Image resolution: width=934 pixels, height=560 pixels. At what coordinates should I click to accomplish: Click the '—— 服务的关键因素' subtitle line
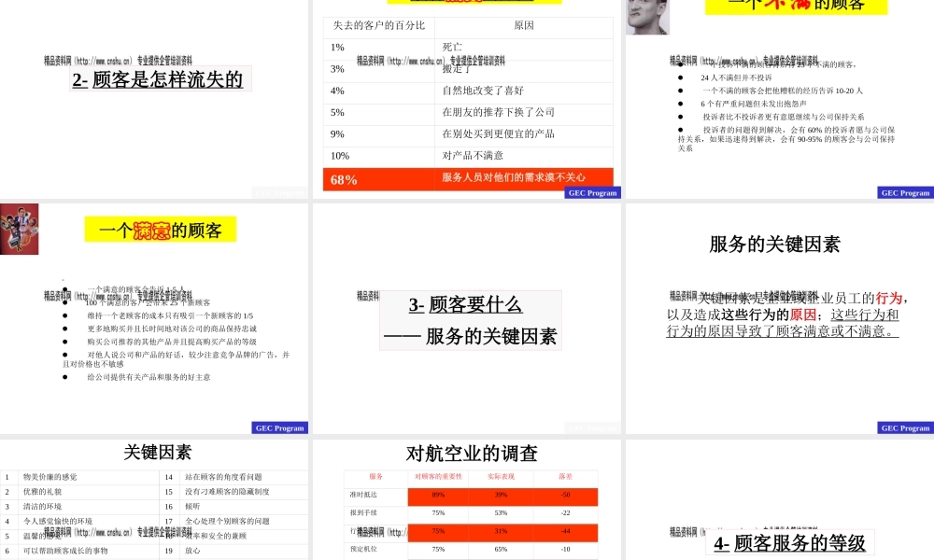[470, 336]
